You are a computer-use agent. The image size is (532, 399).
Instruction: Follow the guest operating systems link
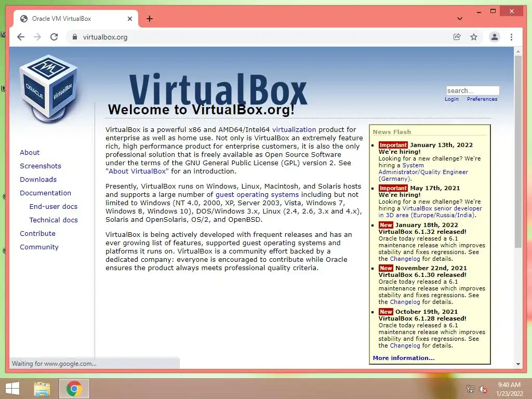point(257,195)
